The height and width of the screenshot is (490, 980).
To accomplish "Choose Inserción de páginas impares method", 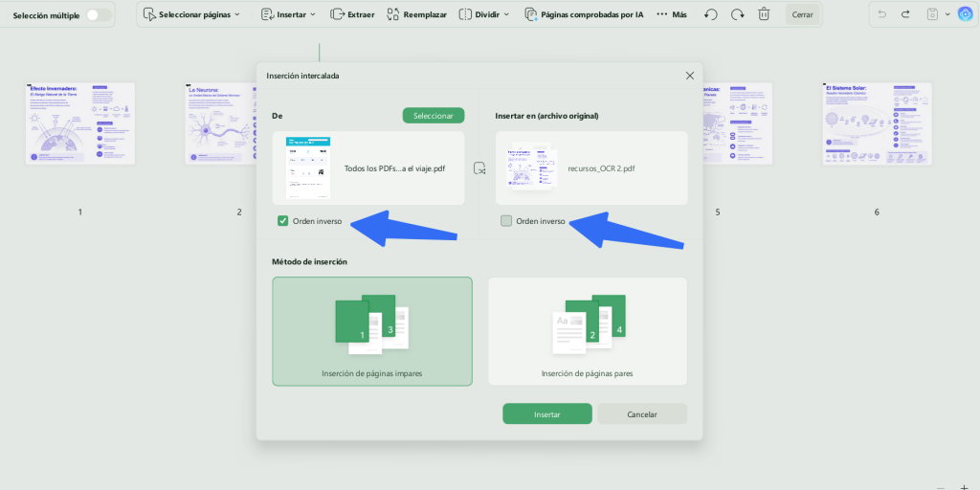I will [x=372, y=331].
